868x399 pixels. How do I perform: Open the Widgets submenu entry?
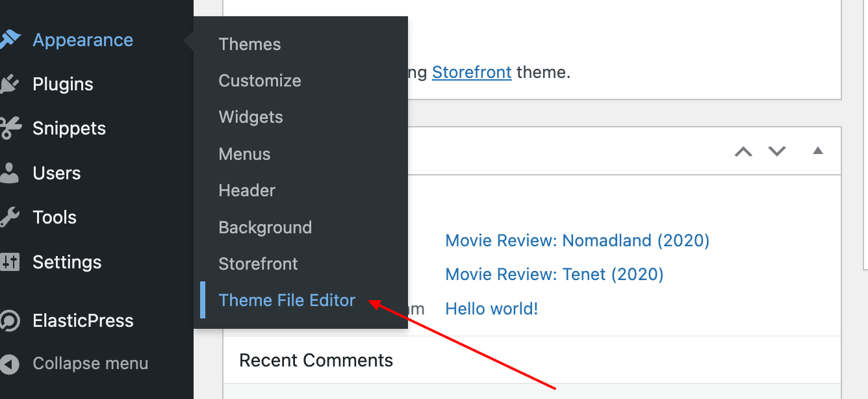click(251, 117)
